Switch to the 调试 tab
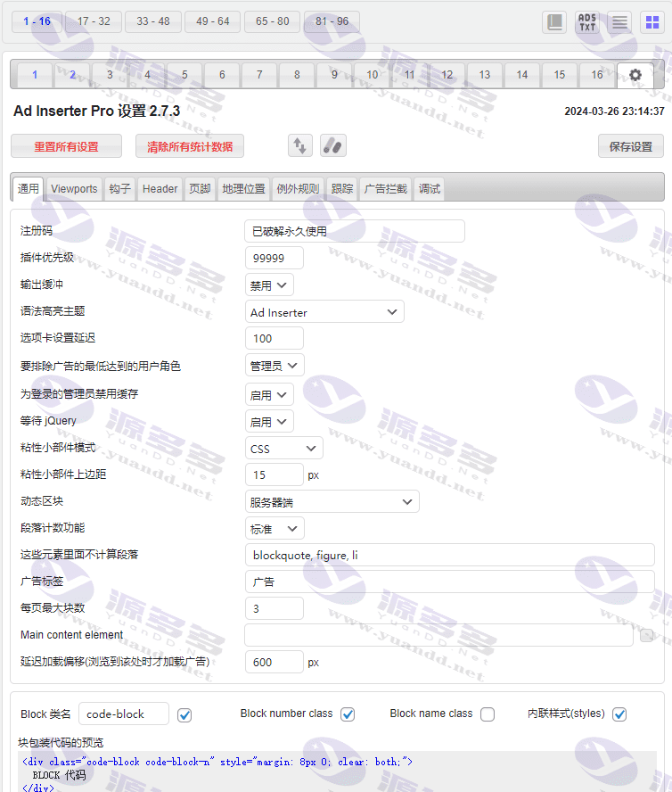Screen dimensions: 672x792 pyautogui.click(x=430, y=189)
